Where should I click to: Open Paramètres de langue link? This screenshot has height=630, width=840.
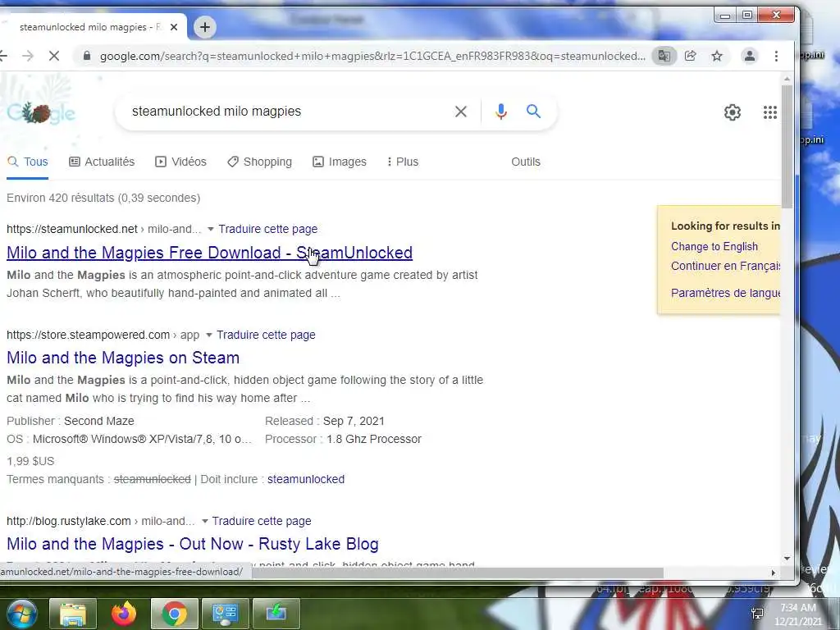click(x=725, y=293)
